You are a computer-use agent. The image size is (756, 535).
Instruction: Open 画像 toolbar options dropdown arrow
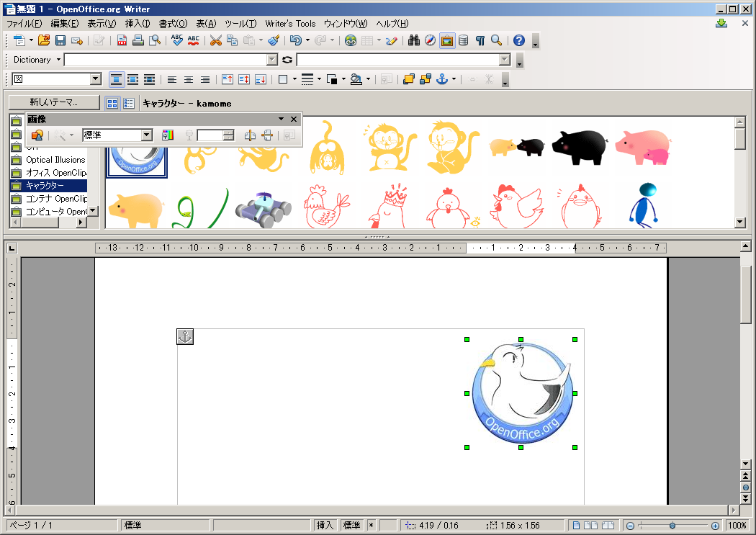point(281,119)
